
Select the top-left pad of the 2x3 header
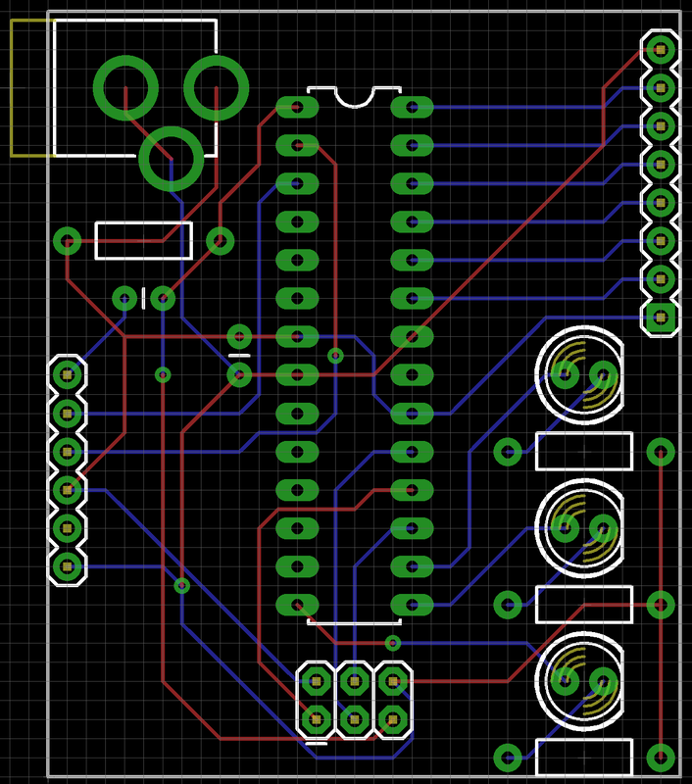pyautogui.click(x=316, y=681)
